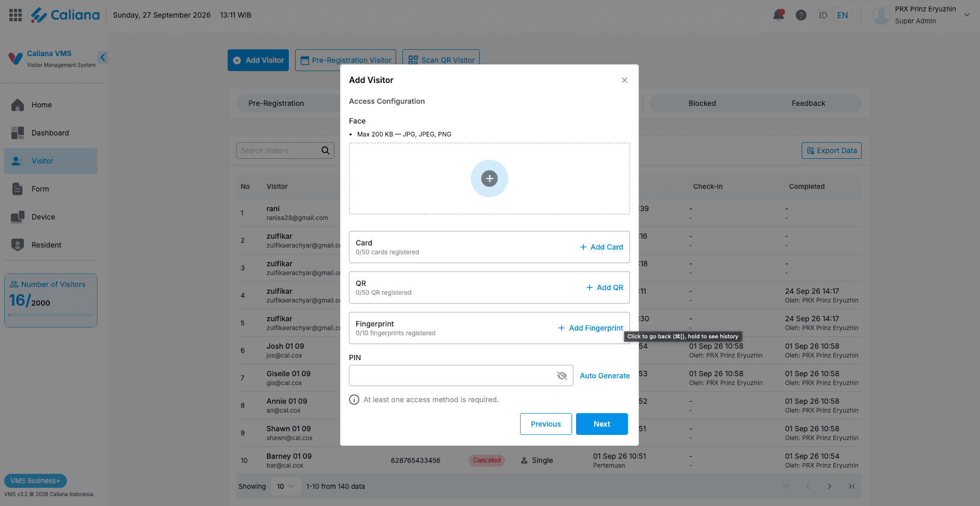Upload face image via plus circle
This screenshot has height=506, width=980.
tap(489, 179)
